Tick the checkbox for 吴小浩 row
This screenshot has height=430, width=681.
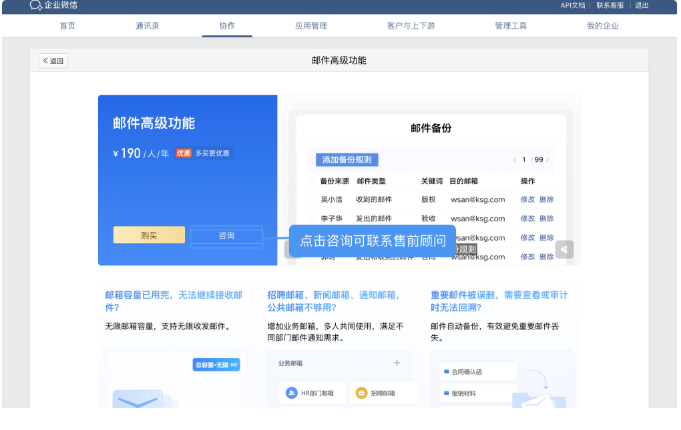(312, 199)
